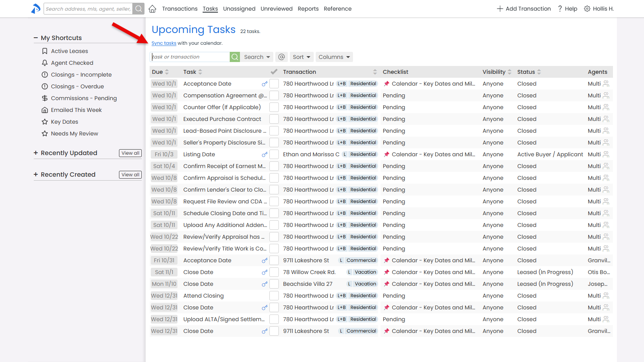644x362 pixels.
Task: Open the 78 Willow Creek Rd. transaction
Action: (309, 272)
